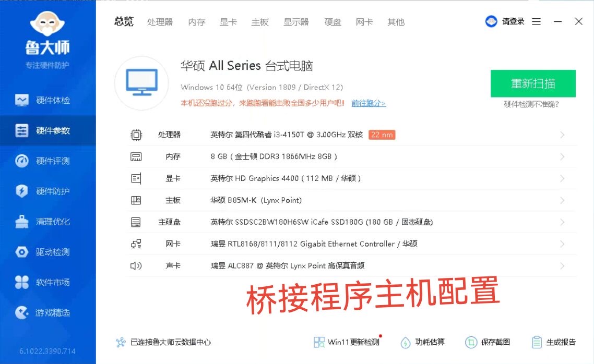Switch to the 主板 tab at top
The image size is (594, 364).
coord(260,22)
